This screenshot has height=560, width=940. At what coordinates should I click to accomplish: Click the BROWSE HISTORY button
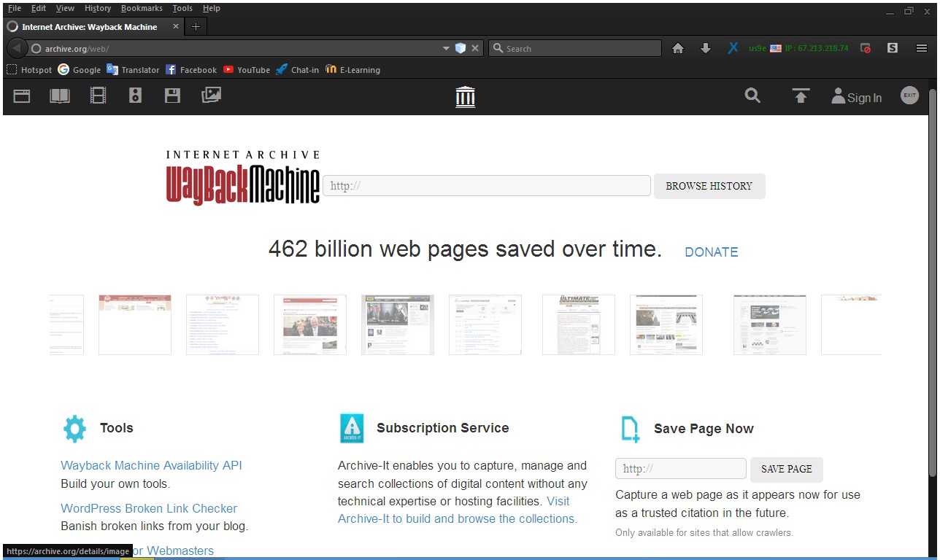click(709, 186)
